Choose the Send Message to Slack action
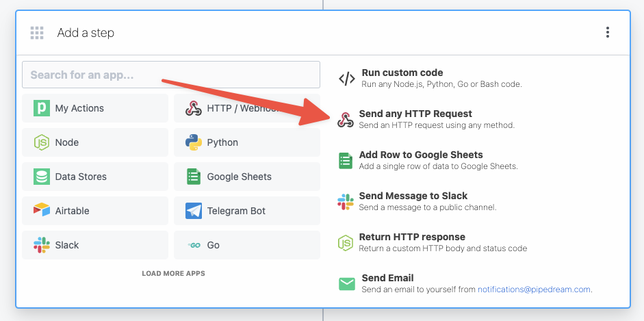Image resolution: width=644 pixels, height=321 pixels. (417, 201)
